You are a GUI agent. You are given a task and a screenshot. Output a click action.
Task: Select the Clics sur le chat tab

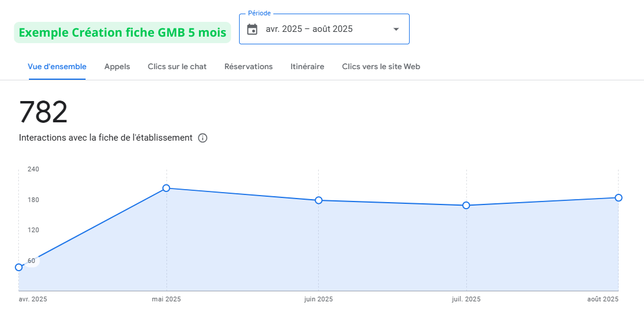[x=177, y=67]
